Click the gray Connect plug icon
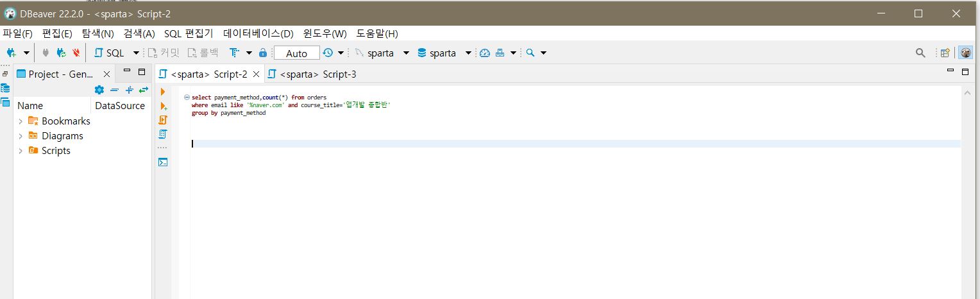Screen dimensions: 980x299 46,53
